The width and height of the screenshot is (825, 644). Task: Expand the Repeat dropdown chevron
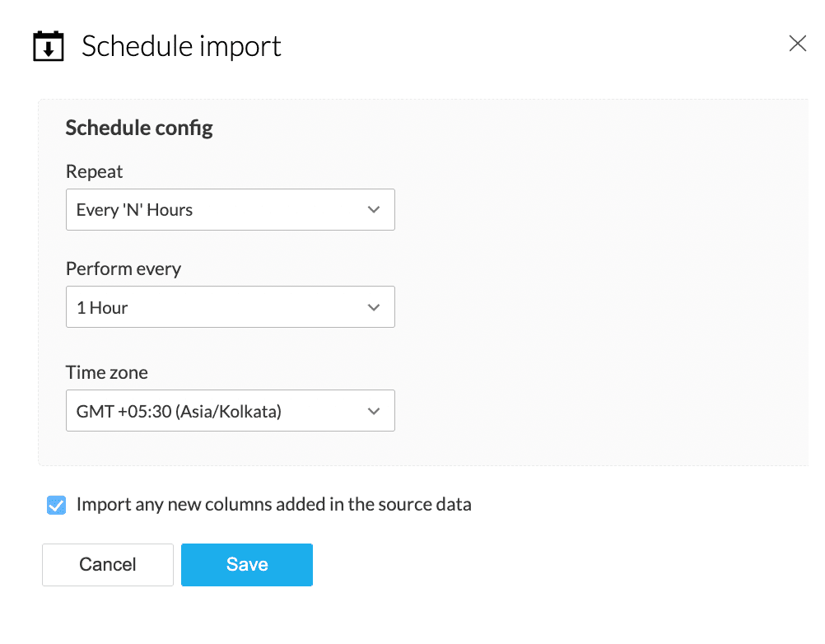click(x=374, y=210)
